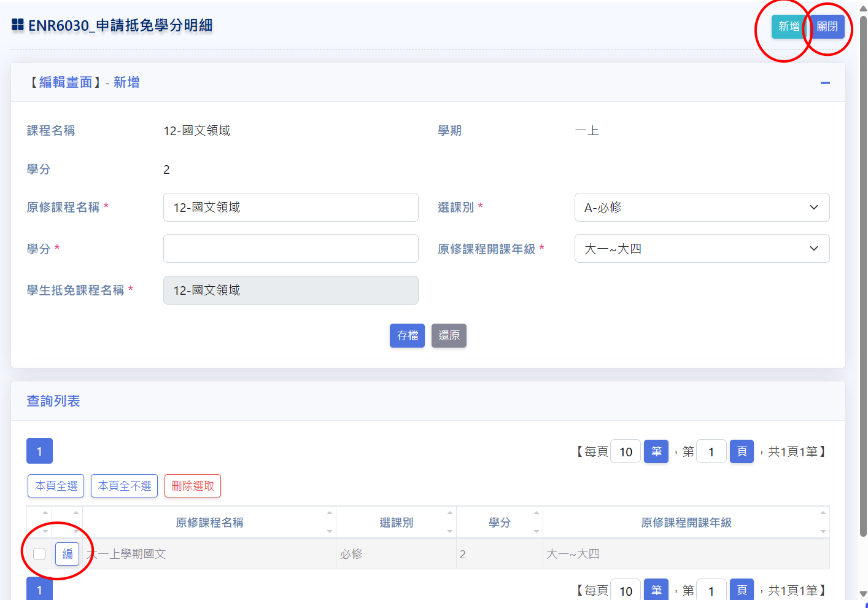Click the 大一上學期國文 cell text
868x608 pixels.
pyautogui.click(x=126, y=554)
